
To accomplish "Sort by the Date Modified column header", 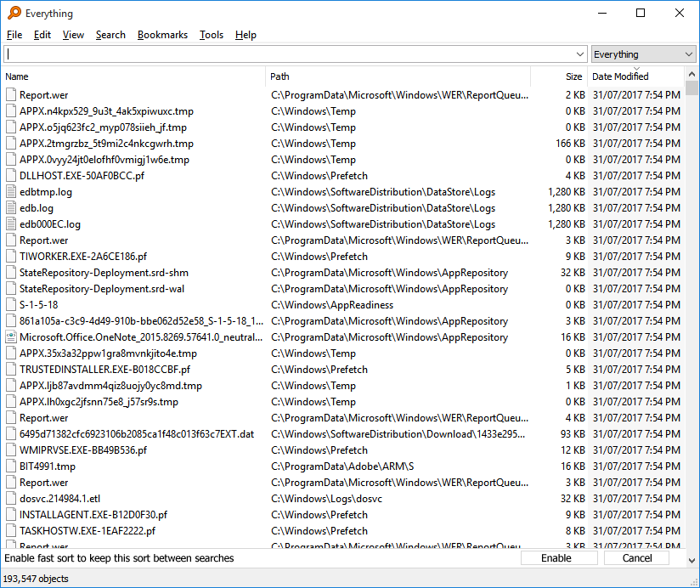I will (x=635, y=76).
